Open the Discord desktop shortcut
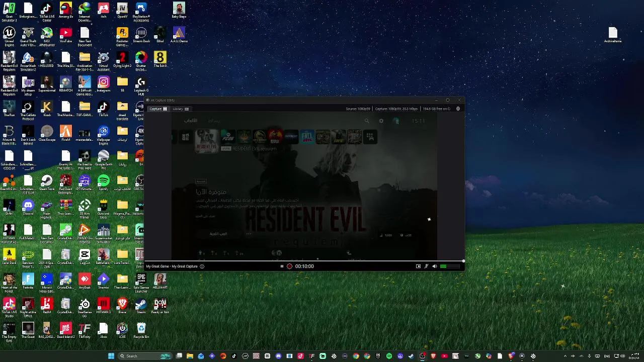The image size is (644, 362). (28, 208)
